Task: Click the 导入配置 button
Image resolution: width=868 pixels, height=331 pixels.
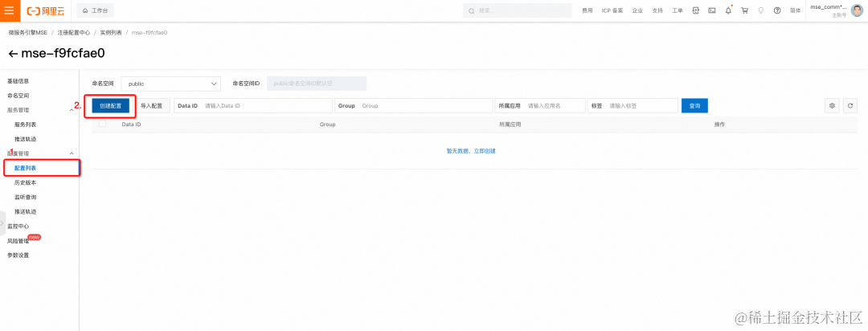Action: click(x=152, y=106)
